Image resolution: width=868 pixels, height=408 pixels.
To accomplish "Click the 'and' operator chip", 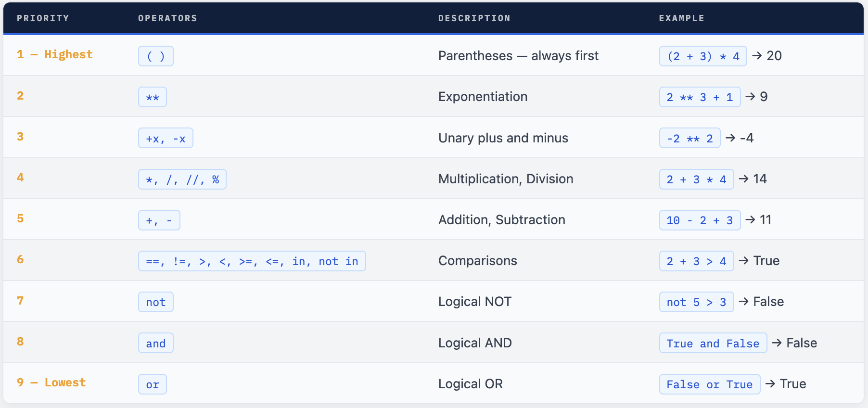I will pos(155,344).
